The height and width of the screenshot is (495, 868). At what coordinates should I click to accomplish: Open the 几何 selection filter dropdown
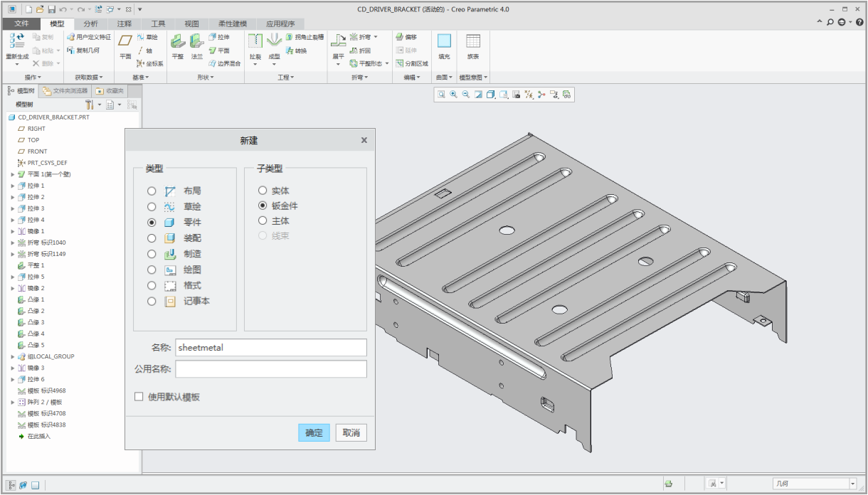point(852,484)
